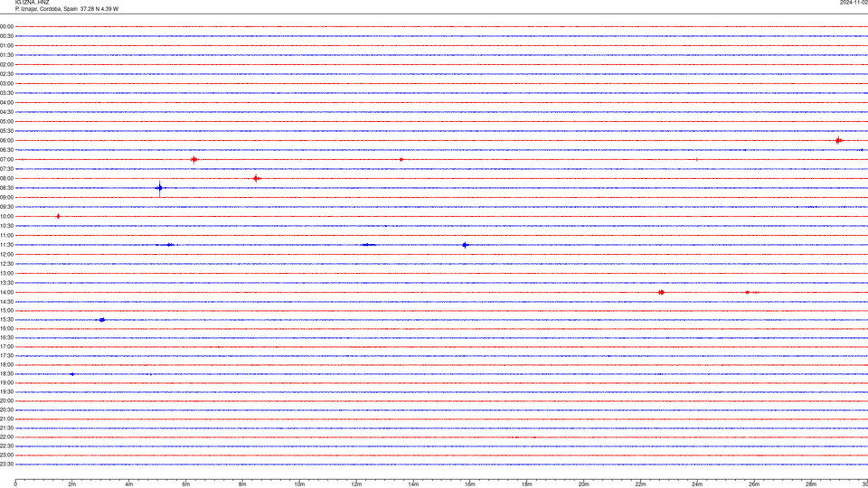Select the 00:00 trace time label

[6, 26]
